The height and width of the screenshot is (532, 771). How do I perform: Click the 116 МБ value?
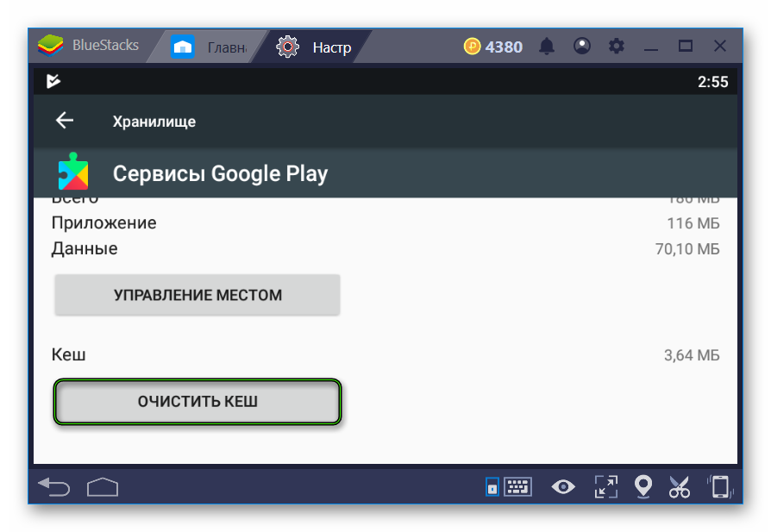(x=693, y=223)
